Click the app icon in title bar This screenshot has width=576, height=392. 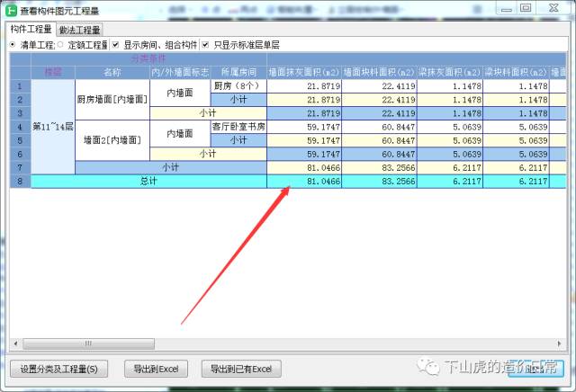[x=10, y=9]
